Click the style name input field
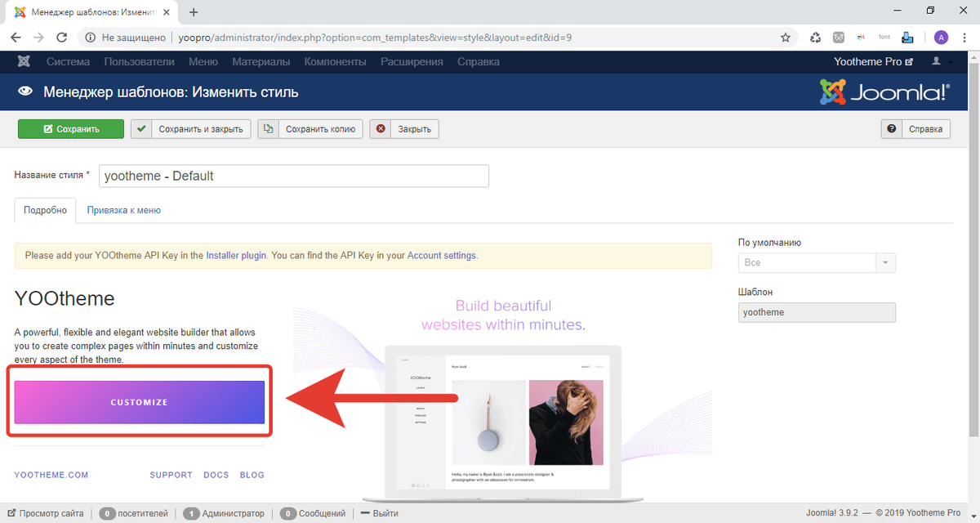Viewport: 980px width, 523px height. [x=294, y=176]
